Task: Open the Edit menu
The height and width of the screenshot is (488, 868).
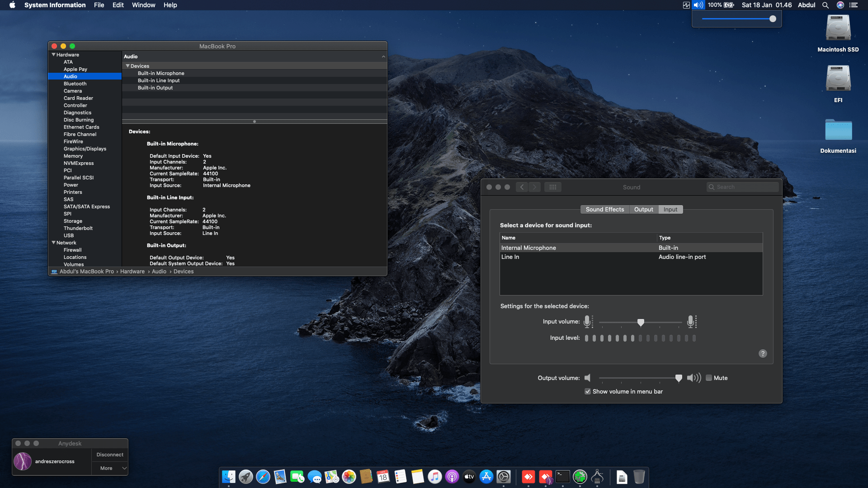Action: click(x=118, y=5)
